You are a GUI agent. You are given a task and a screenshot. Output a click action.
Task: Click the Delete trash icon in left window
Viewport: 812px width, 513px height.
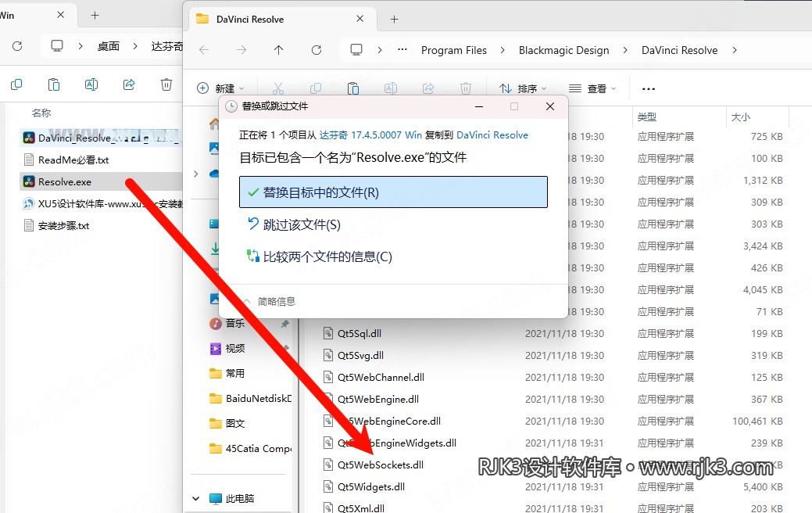[x=166, y=84]
